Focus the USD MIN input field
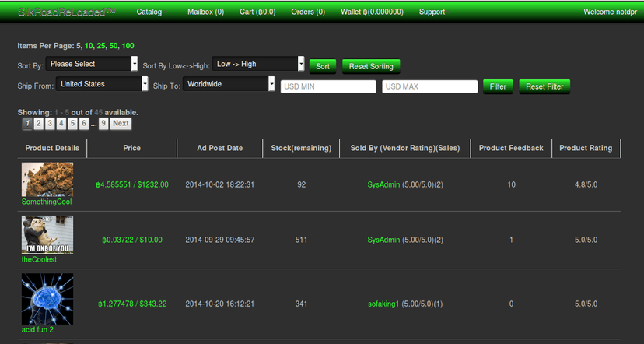644x344 pixels. [x=328, y=86]
